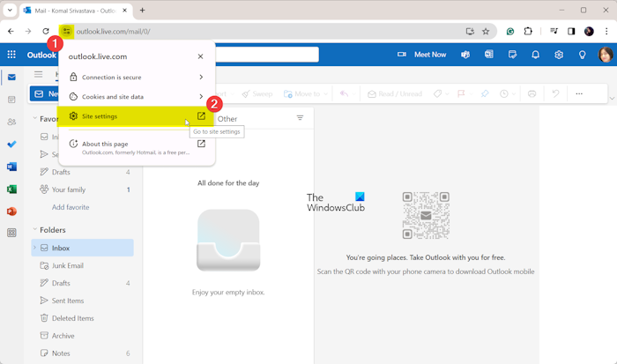Image resolution: width=617 pixels, height=364 pixels.
Task: Open tips lightbulb icon
Action: click(582, 55)
